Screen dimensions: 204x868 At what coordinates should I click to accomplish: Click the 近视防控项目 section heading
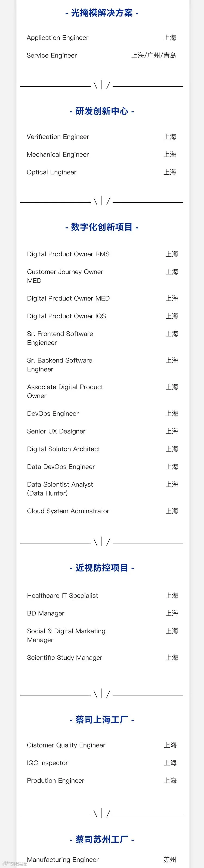tap(102, 568)
